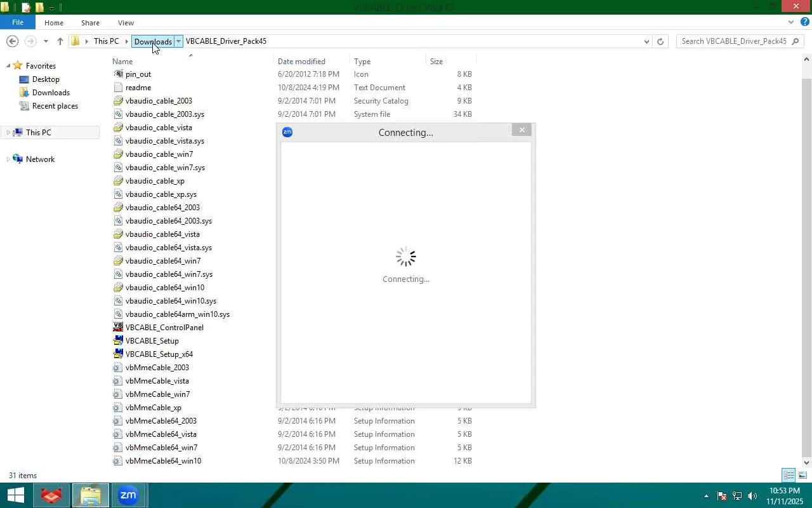The height and width of the screenshot is (508, 812).
Task: Select the vbaudio_cable_xp.sys file
Action: coord(160,194)
